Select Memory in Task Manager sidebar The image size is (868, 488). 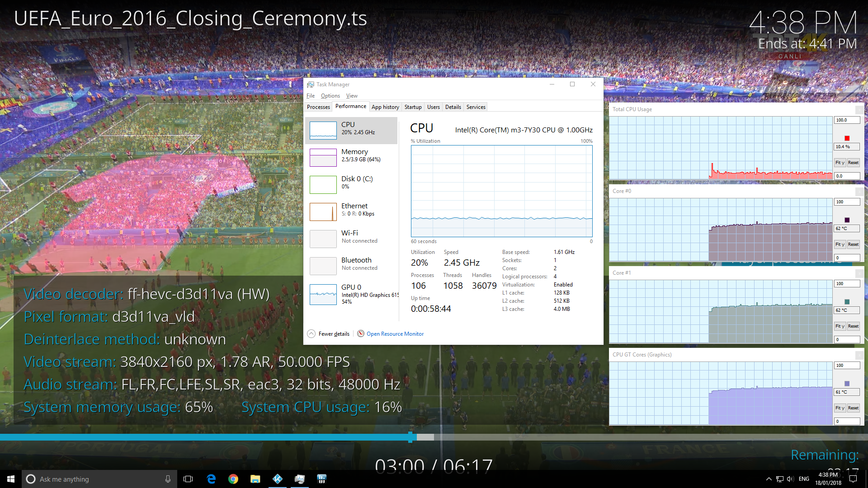[351, 157]
